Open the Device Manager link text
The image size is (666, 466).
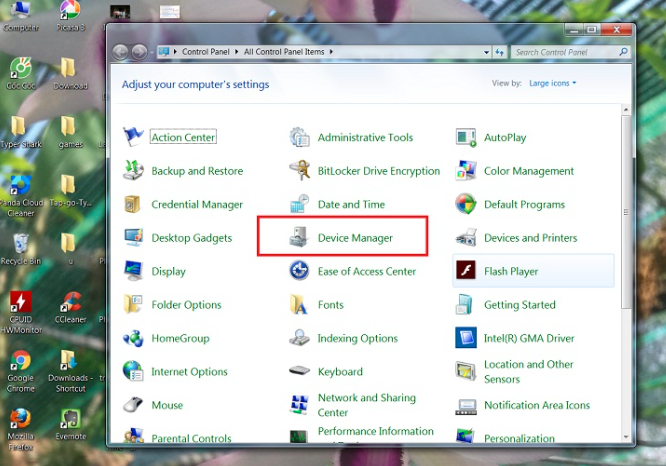pos(355,238)
